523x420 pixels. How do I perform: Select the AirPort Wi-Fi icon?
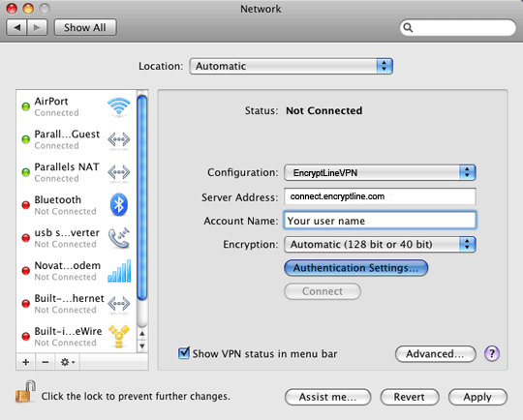coord(119,107)
